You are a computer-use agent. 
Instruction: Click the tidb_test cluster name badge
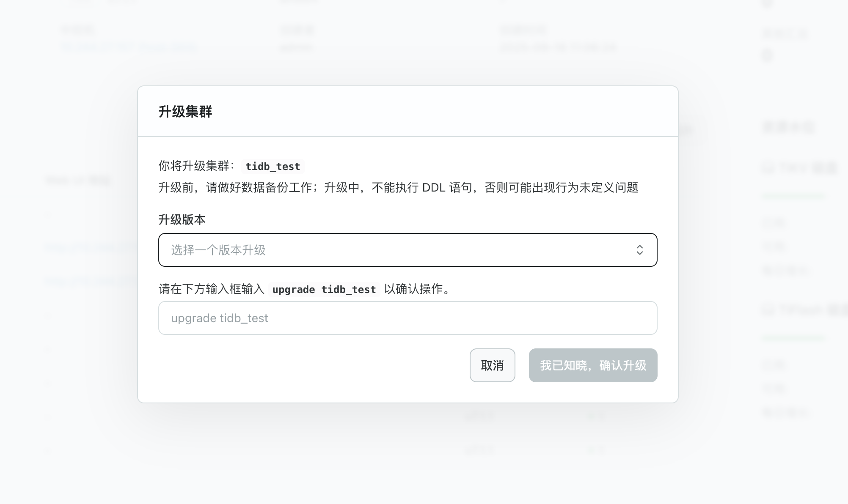(x=273, y=166)
